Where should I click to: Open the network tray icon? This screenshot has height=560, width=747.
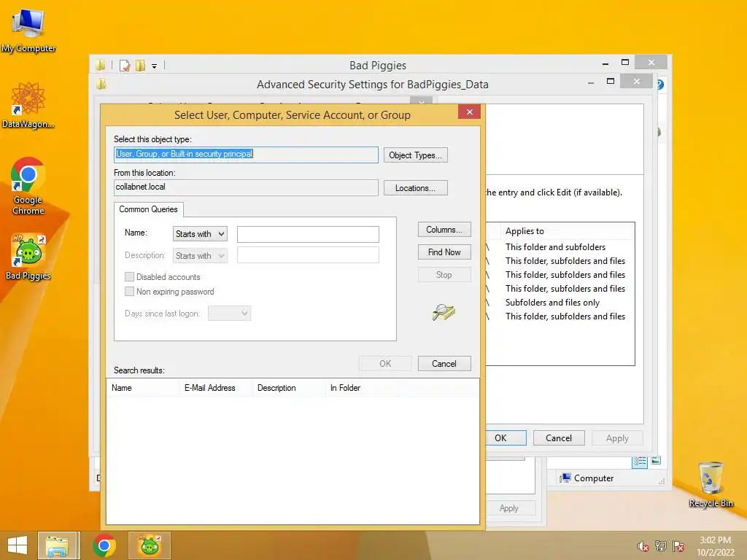click(x=661, y=546)
